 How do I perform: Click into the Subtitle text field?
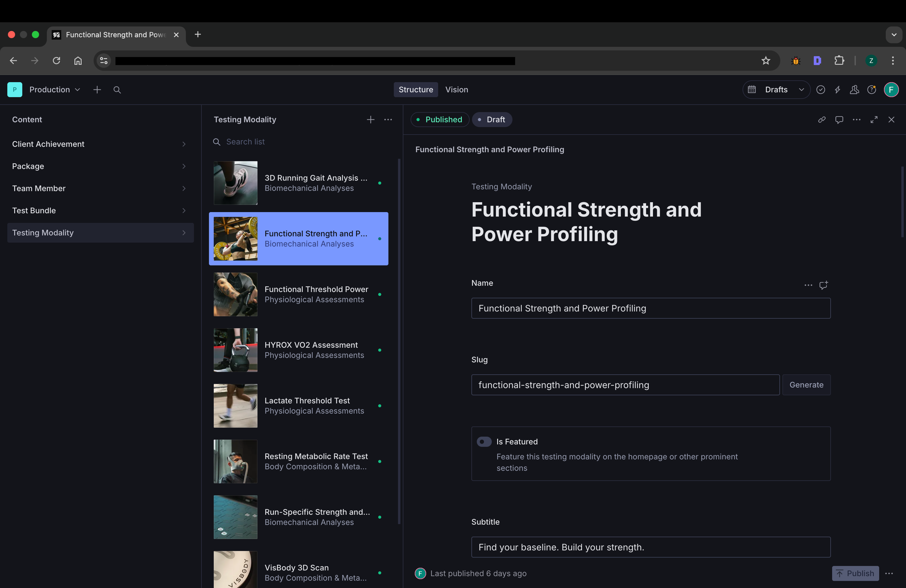click(x=650, y=547)
